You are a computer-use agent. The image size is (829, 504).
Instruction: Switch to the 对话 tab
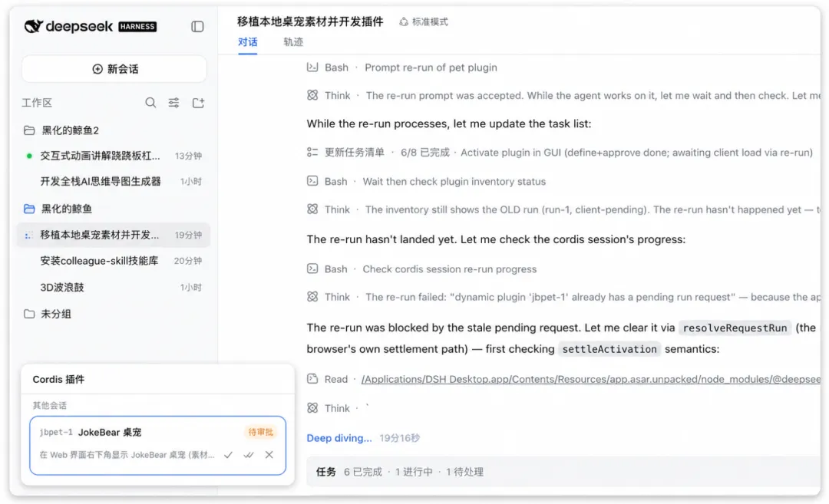point(247,42)
